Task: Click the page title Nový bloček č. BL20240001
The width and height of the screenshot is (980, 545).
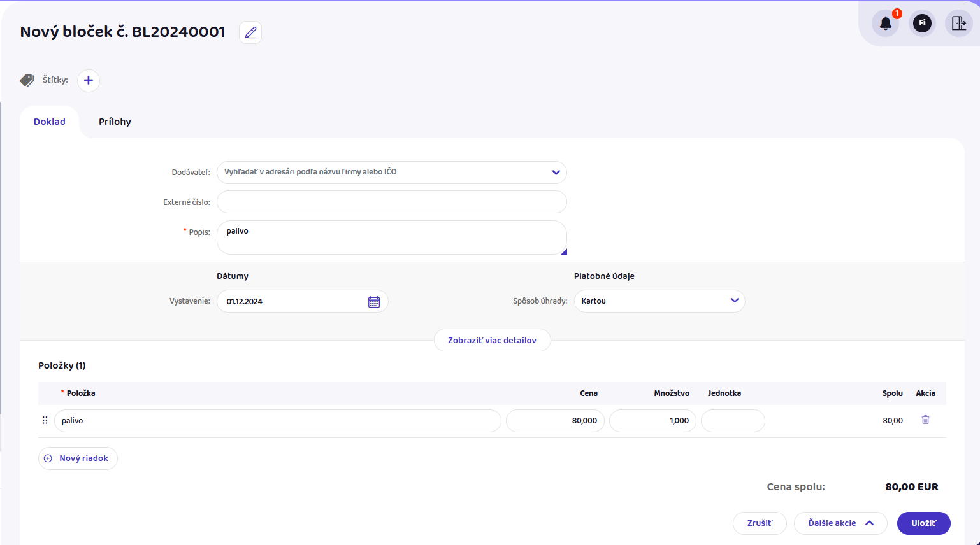Action: [x=122, y=32]
